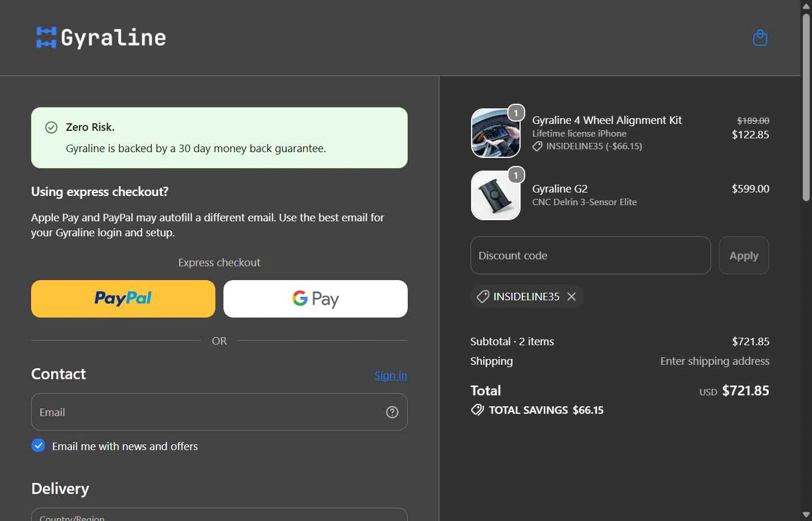Click the "Using express checkout?" heading
The image size is (812, 521).
coord(100,191)
